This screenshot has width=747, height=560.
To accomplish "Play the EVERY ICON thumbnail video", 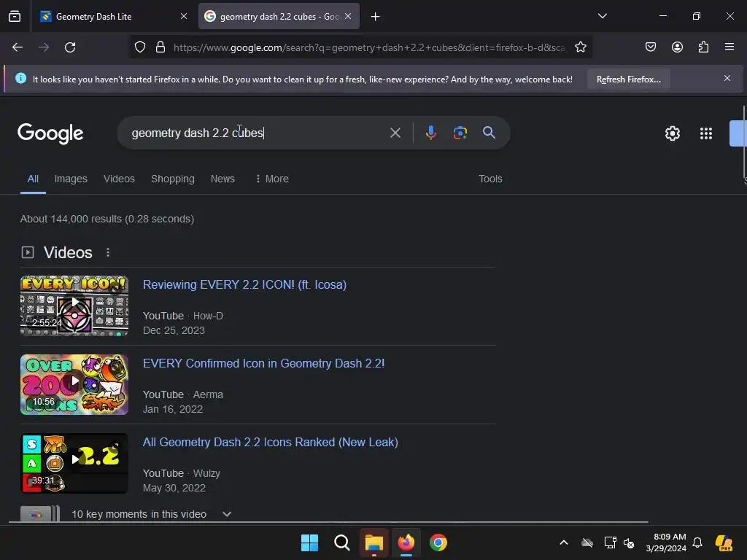I will (74, 306).
